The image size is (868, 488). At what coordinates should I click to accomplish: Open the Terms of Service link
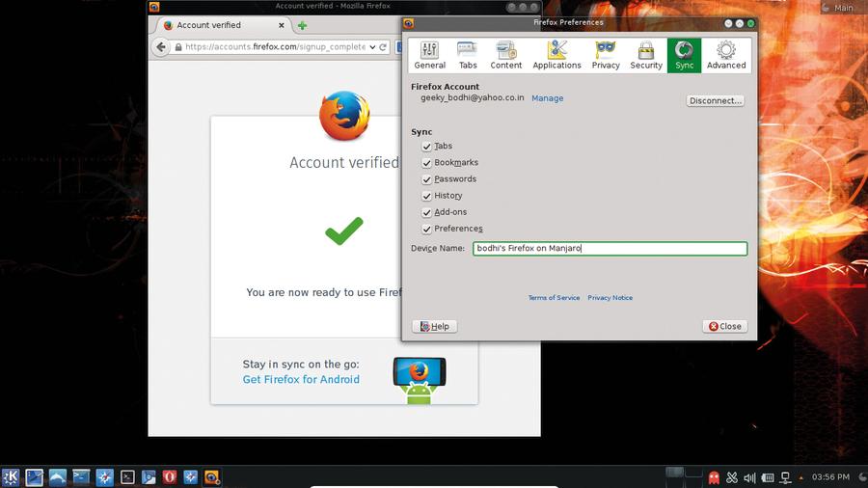[x=554, y=298]
